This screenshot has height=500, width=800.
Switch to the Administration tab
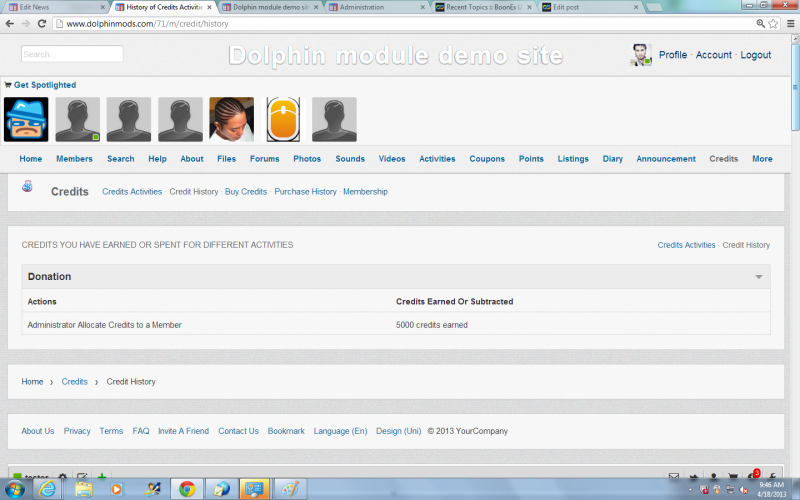tap(375, 7)
